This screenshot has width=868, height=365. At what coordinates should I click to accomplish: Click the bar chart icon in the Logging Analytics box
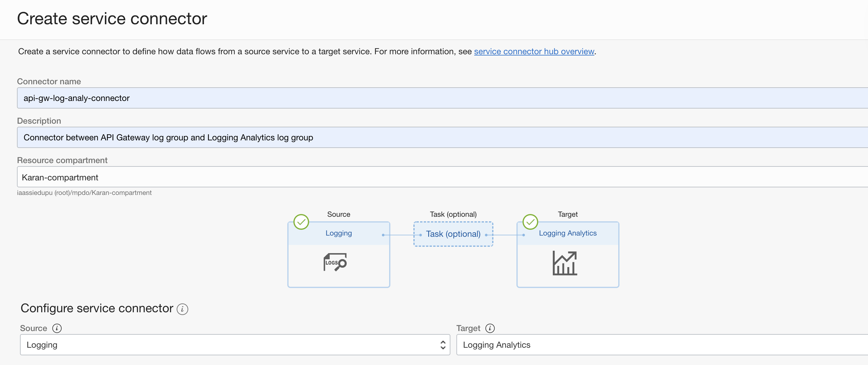[564, 263]
